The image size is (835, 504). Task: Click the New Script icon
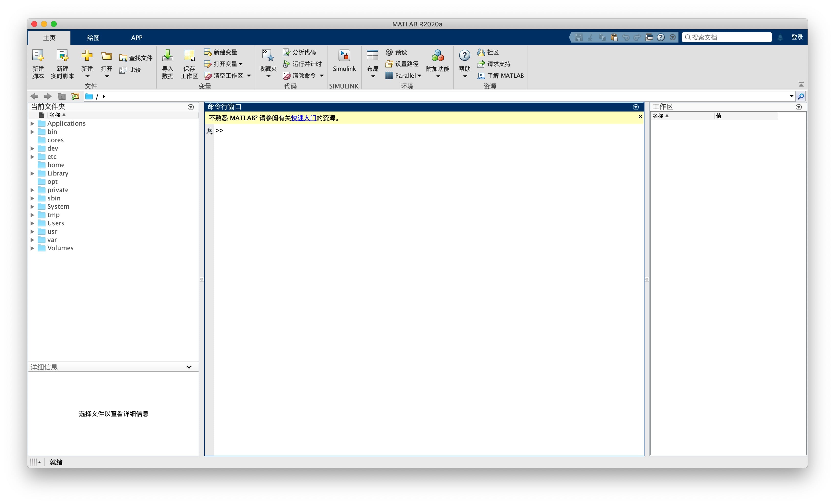38,55
